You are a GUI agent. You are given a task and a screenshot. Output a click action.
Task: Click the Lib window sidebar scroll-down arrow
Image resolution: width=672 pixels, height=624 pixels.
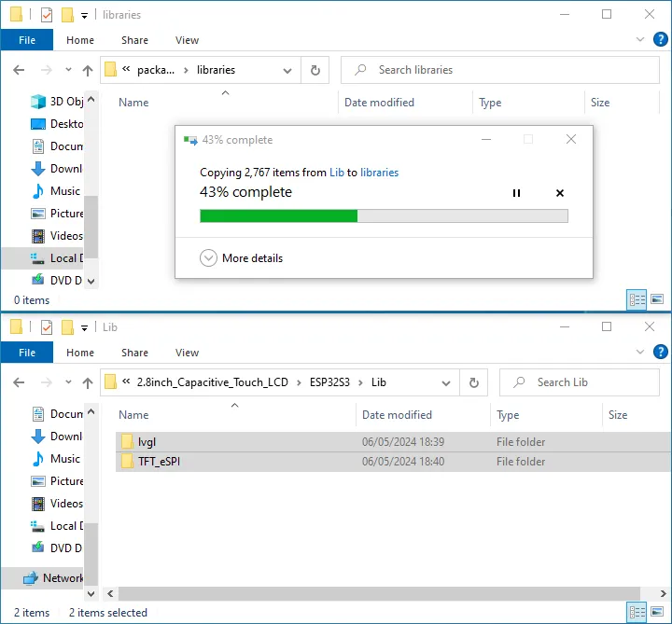tap(91, 593)
